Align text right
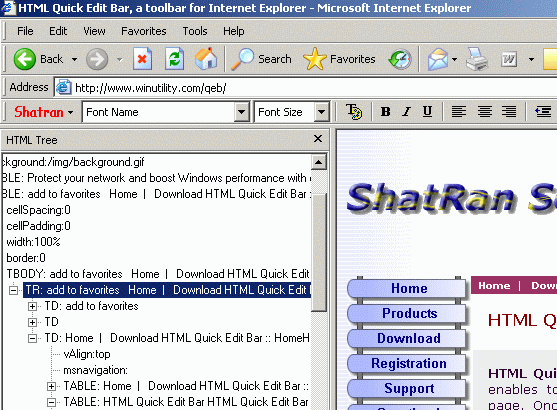 509,112
